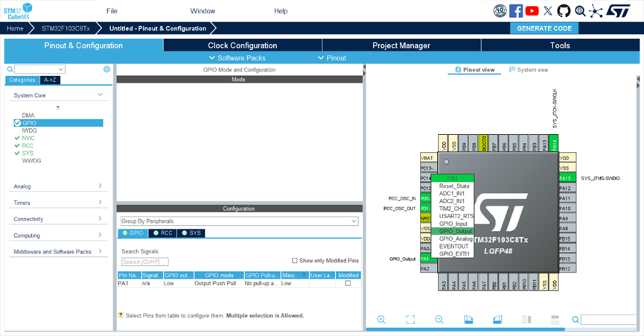
Task: Open the Group By Peripherals dropdown
Action: pos(239,221)
